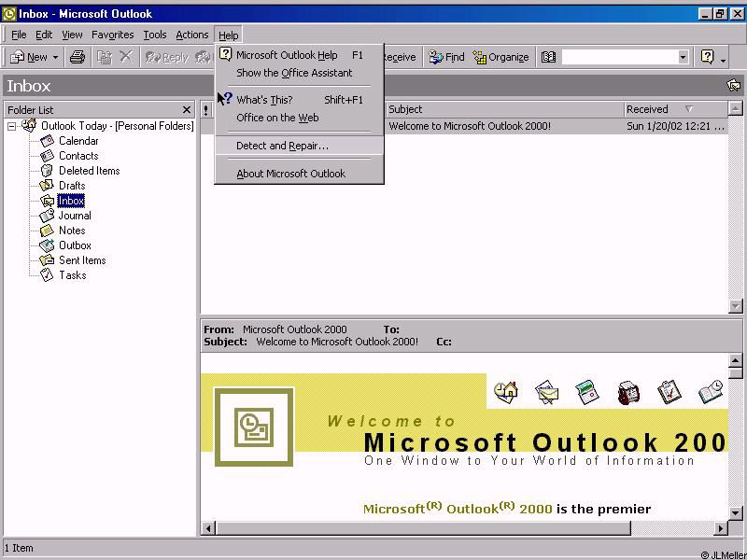The width and height of the screenshot is (747, 560).
Task: Choose Detect and Repair menu entry
Action: click(x=299, y=146)
